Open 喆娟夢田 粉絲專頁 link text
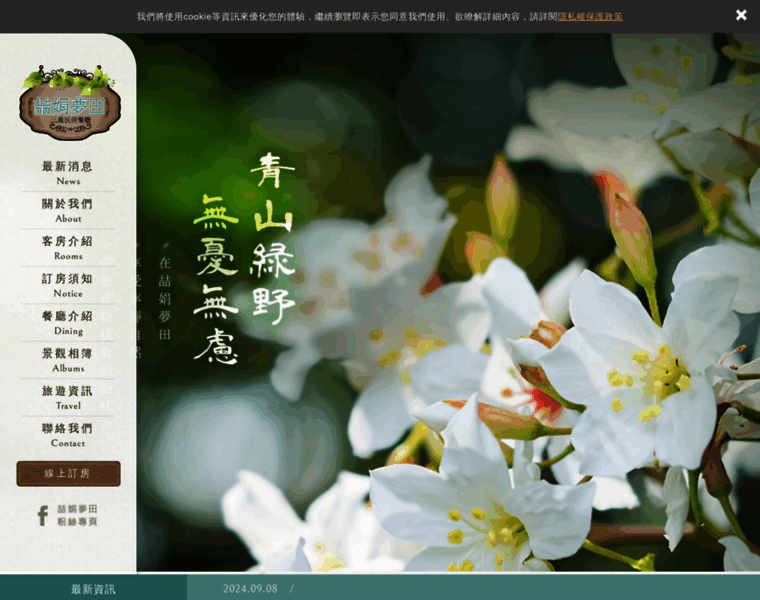Viewport: 760px width, 600px height. [78, 515]
